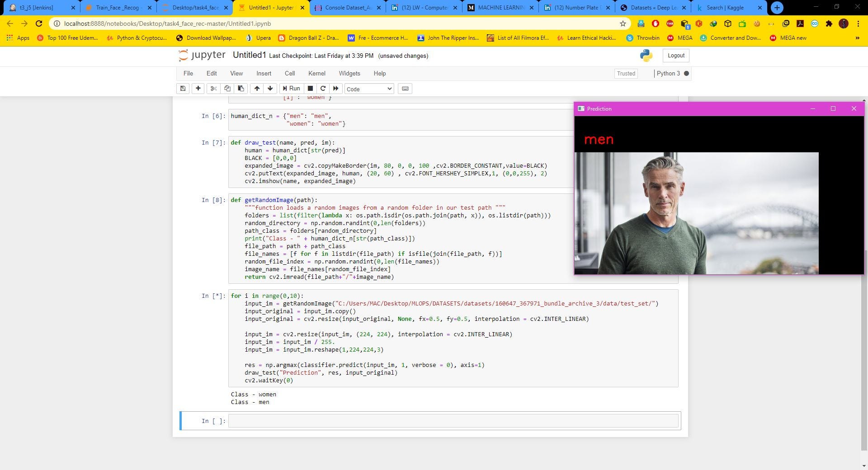The image size is (868, 470).
Task: Paste cells below using the clipboard icon
Action: pyautogui.click(x=241, y=89)
